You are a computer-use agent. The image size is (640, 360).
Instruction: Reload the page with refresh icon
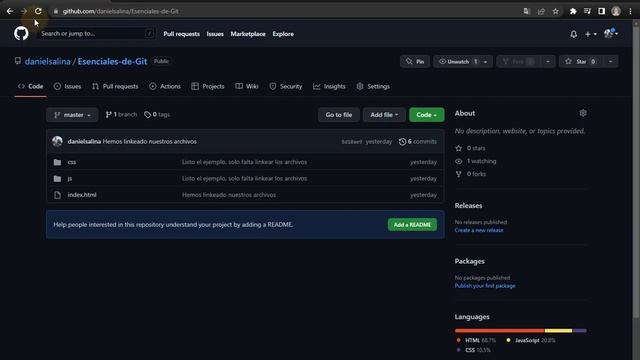tap(38, 11)
